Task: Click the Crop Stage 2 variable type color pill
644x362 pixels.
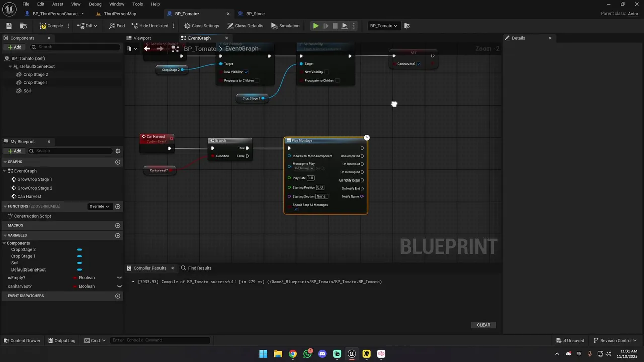Action: coord(79,249)
